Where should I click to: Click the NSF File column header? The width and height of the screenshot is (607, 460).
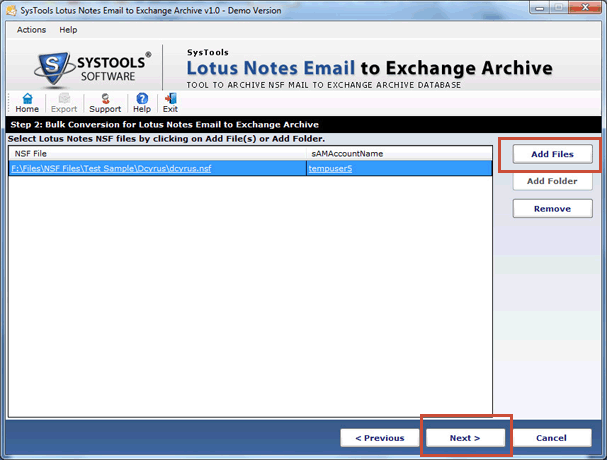[158, 154]
